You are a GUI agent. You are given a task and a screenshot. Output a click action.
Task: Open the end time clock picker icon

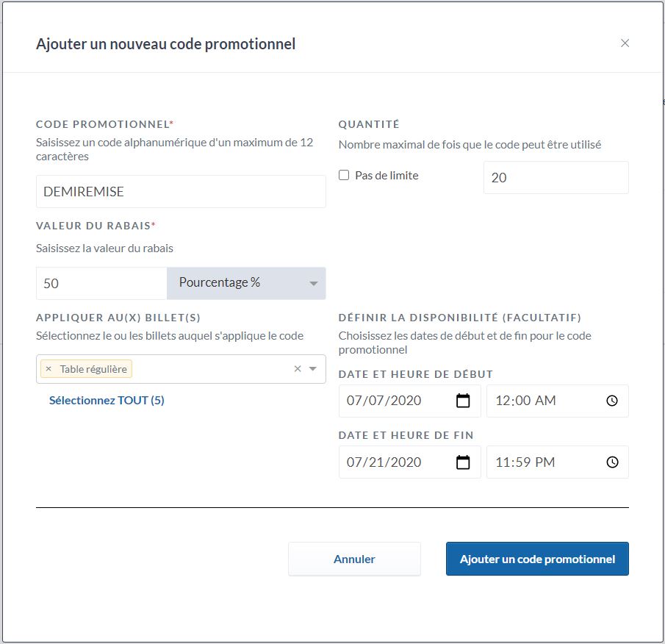point(612,462)
